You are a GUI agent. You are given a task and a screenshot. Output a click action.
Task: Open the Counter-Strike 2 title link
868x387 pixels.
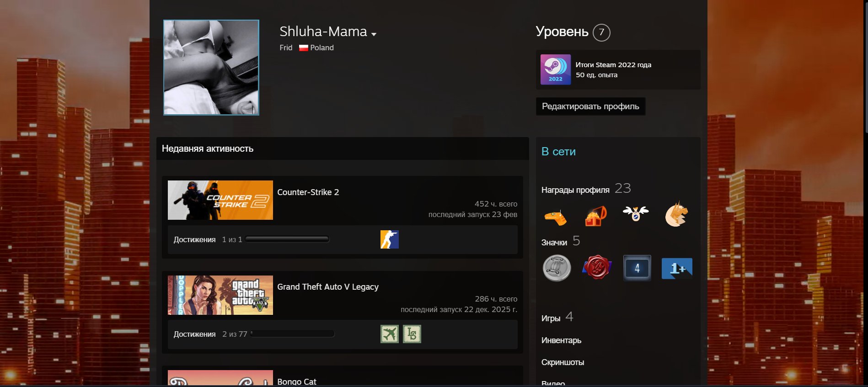pos(308,192)
